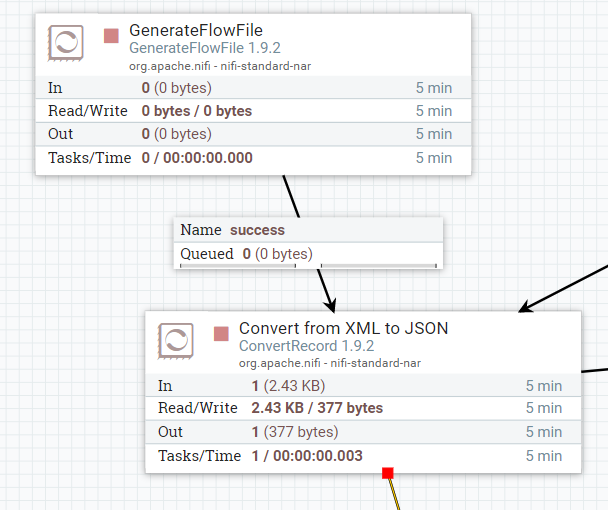Click GenerateFlowFile In value '0 (0 bytes)'

tap(176, 88)
